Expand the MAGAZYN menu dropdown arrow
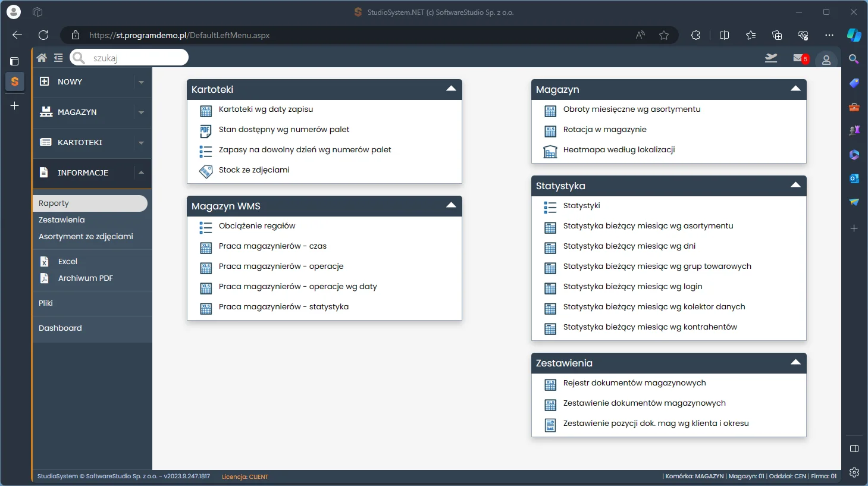Image resolution: width=868 pixels, height=486 pixels. point(141,112)
